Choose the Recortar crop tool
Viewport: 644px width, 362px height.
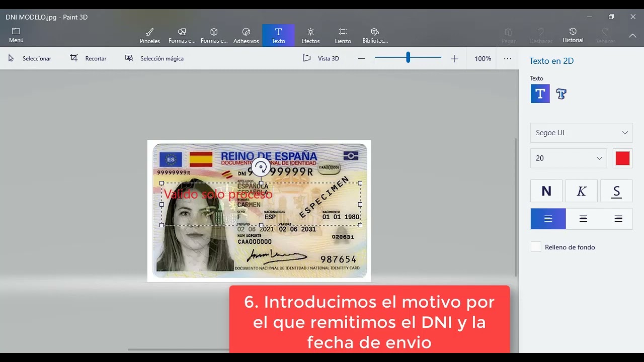(x=89, y=58)
